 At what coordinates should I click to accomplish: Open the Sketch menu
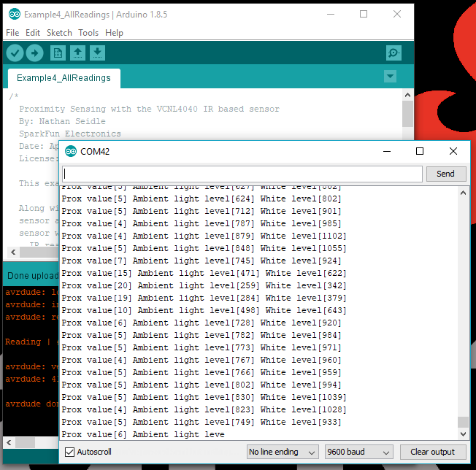(x=59, y=33)
